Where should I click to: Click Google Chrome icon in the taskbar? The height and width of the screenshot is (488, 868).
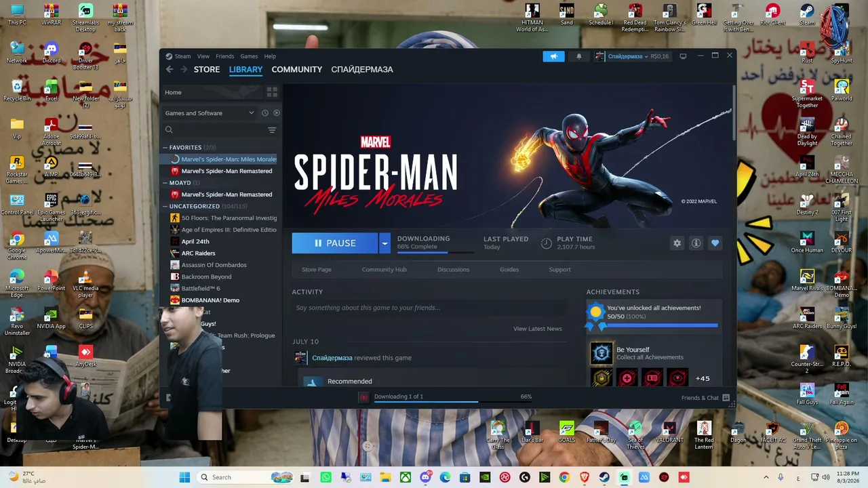[564, 477]
